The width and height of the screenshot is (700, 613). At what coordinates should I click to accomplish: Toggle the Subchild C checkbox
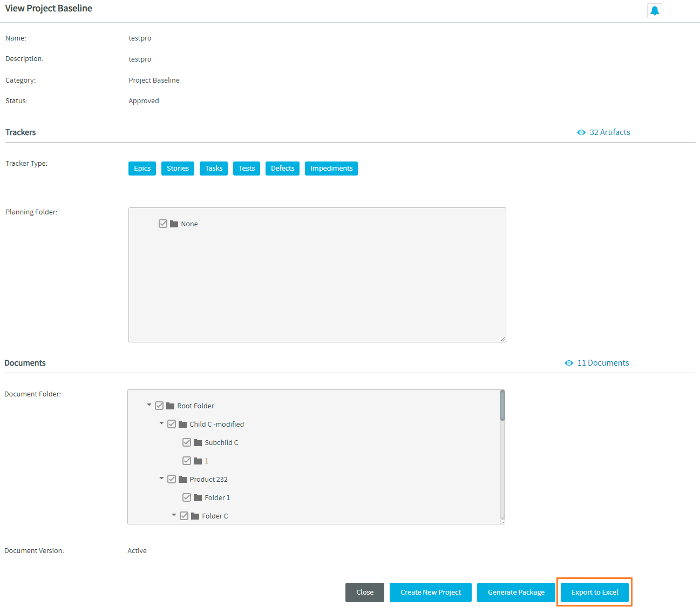[187, 442]
